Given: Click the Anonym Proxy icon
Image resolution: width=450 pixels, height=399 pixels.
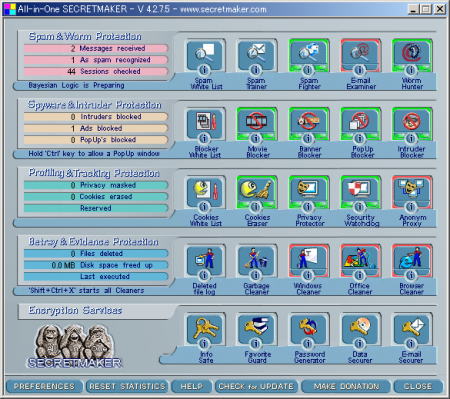Looking at the screenshot, I should click(x=412, y=191).
